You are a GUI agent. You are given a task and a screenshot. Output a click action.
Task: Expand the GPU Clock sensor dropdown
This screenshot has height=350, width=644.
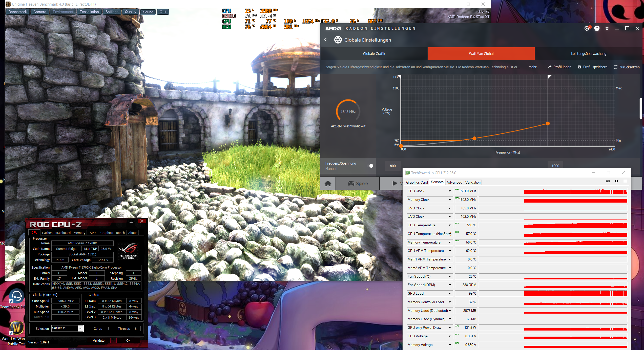(450, 191)
